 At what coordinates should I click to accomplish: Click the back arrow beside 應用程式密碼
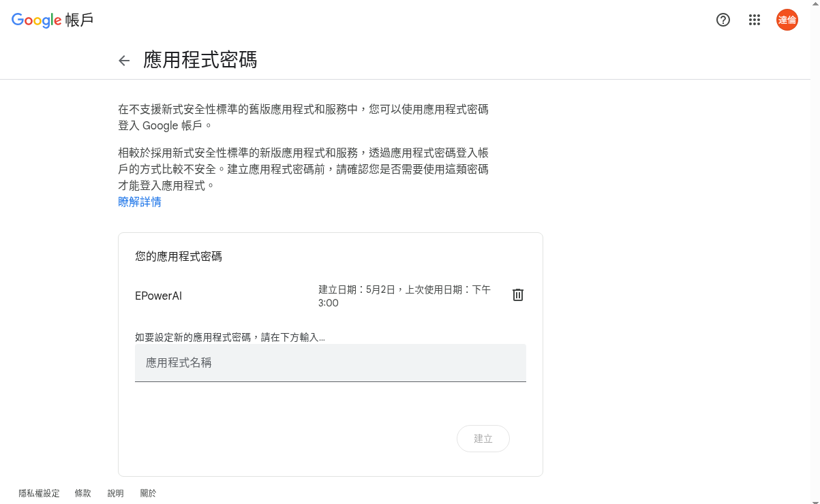tap(124, 61)
